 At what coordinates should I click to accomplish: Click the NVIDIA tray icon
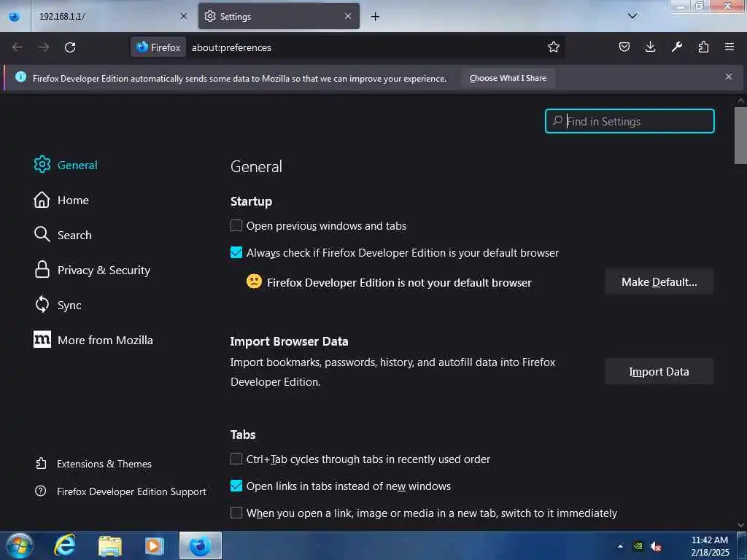pos(638,546)
